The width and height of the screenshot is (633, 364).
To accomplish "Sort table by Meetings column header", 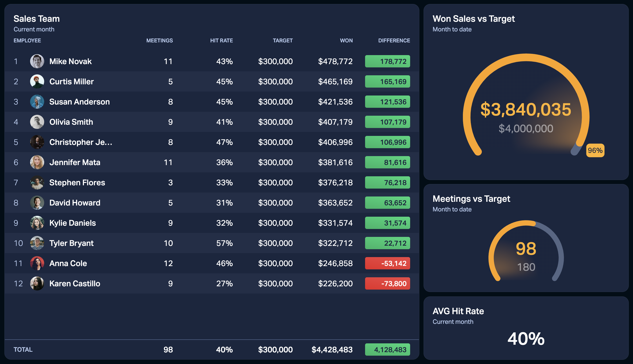I will [x=159, y=40].
